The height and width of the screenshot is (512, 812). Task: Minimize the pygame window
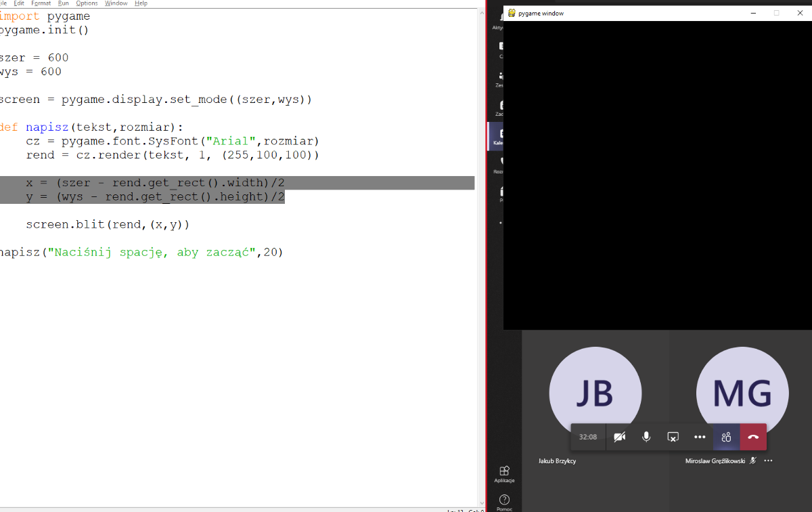[752, 13]
